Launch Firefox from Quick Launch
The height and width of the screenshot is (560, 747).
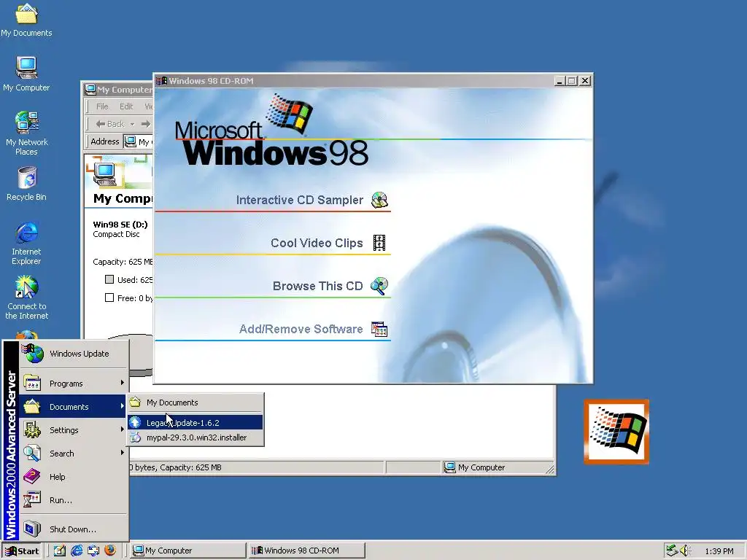pyautogui.click(x=110, y=551)
